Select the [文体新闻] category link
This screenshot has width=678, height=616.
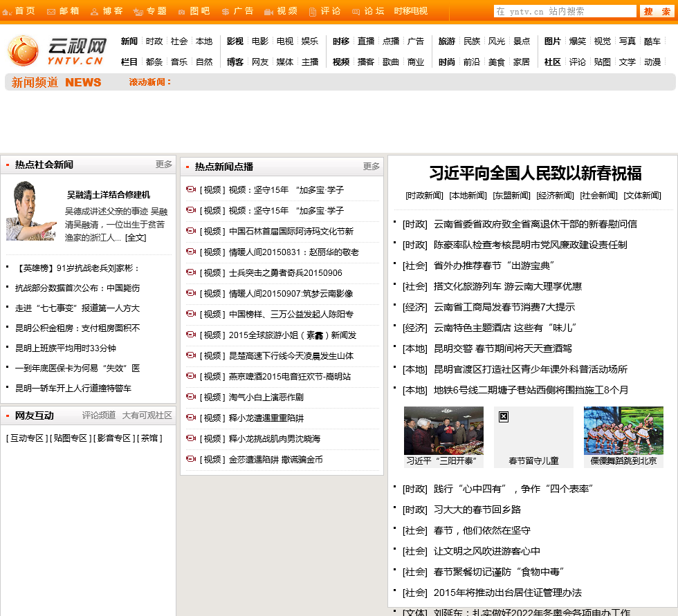[x=642, y=196]
